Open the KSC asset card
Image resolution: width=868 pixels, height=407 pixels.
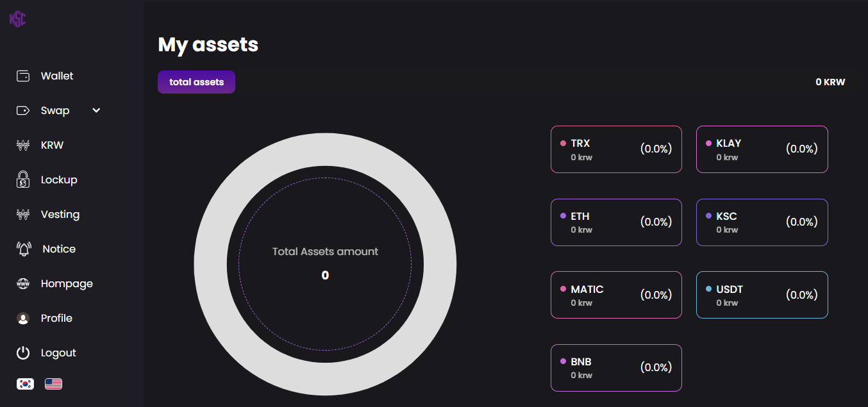point(762,222)
